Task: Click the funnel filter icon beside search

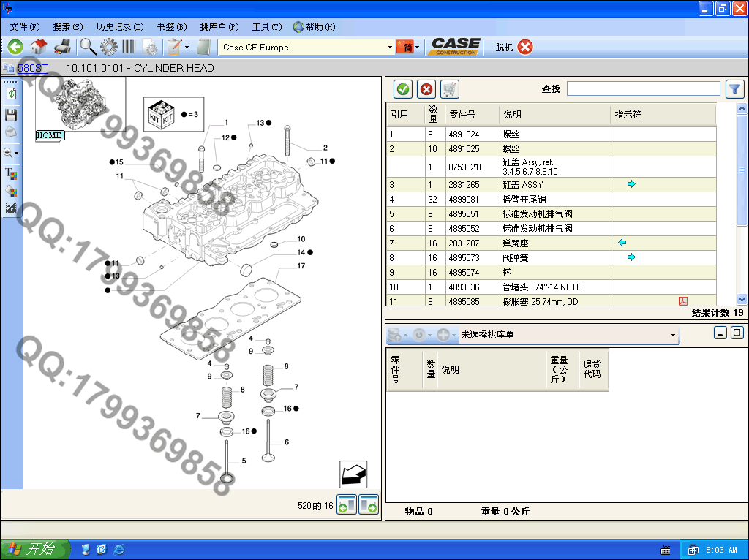Action: coord(734,89)
